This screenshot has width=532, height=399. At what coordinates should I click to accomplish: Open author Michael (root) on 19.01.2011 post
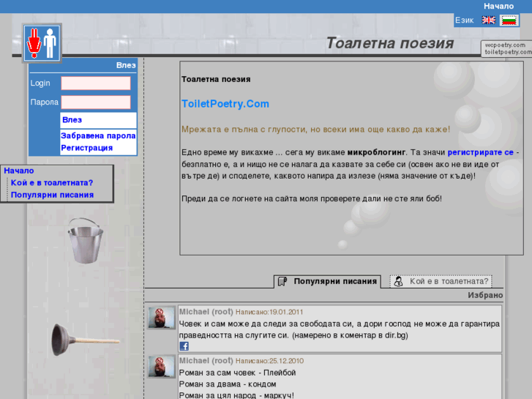click(x=206, y=312)
